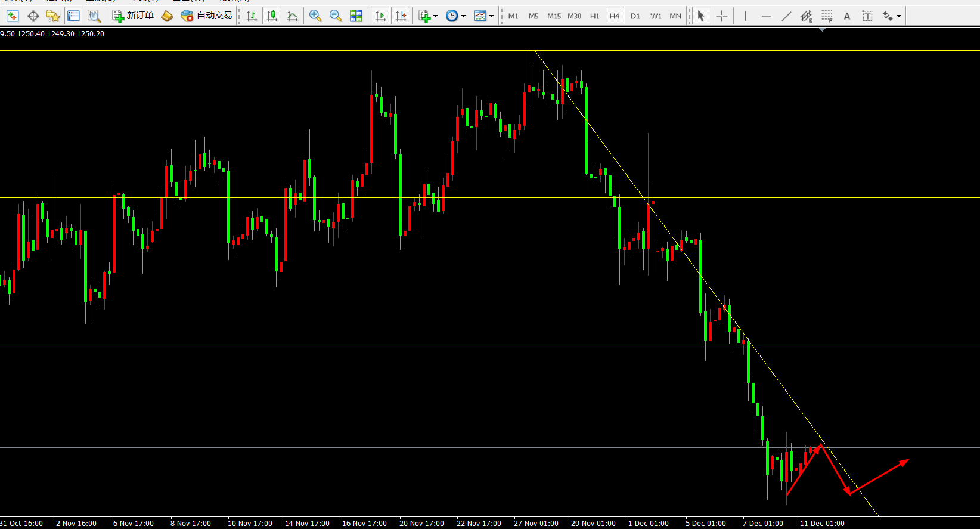Click the 2 Nov 16:00 time label
980x529 pixels.
click(76, 523)
